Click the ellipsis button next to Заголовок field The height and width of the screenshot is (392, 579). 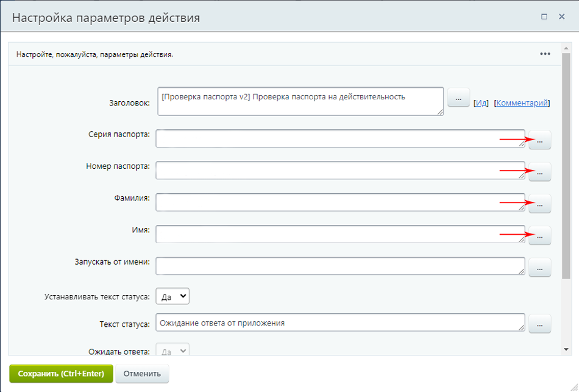click(458, 98)
